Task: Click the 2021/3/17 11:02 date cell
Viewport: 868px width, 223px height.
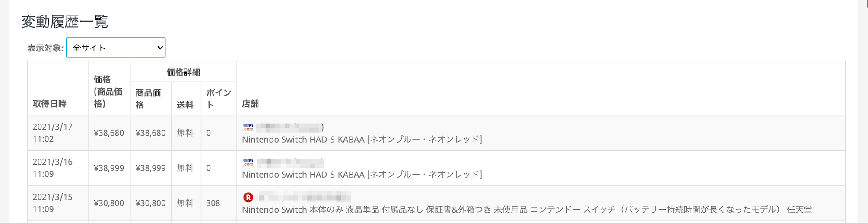Action: 53,133
